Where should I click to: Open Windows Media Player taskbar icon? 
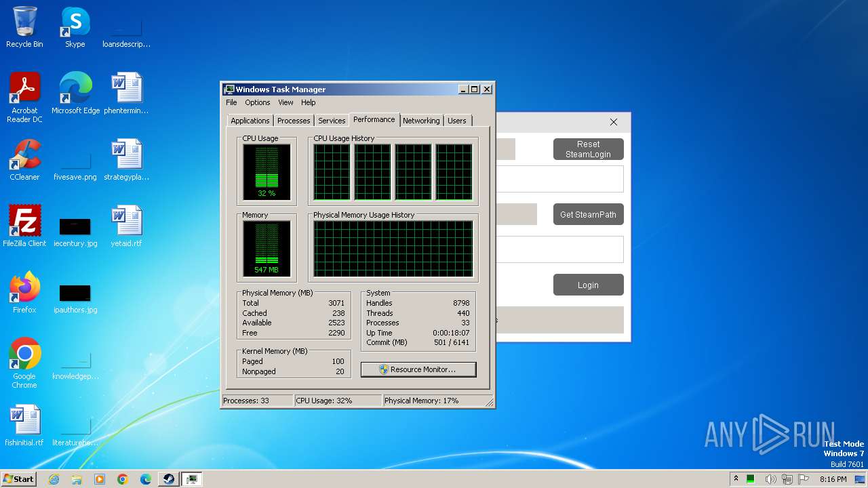pos(100,479)
